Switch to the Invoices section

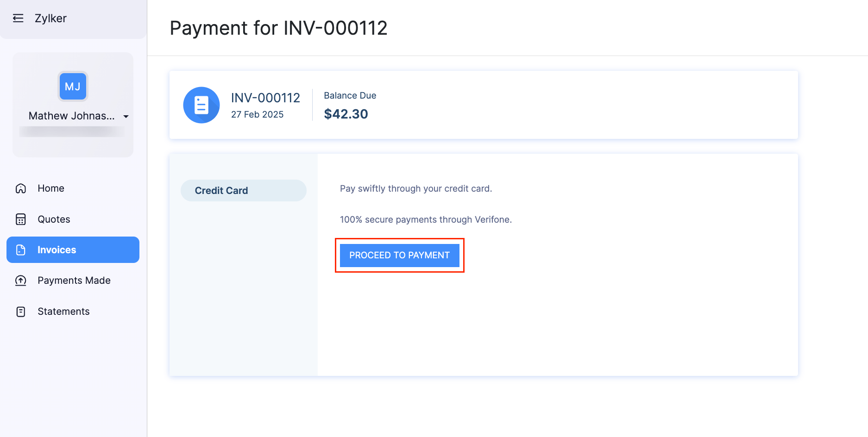coord(57,250)
